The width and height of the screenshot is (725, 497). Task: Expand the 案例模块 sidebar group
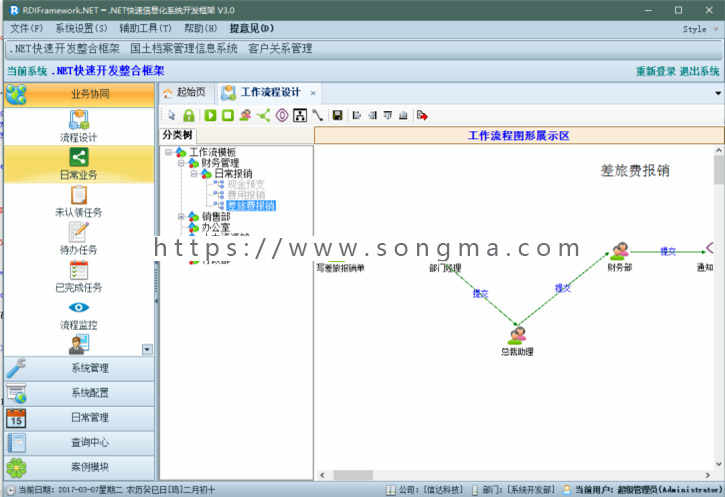(80, 467)
